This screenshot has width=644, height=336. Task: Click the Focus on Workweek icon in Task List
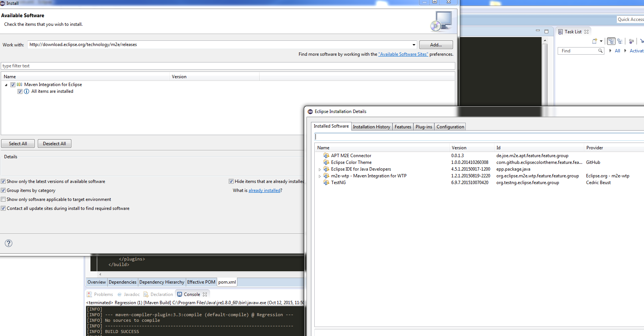coord(631,41)
